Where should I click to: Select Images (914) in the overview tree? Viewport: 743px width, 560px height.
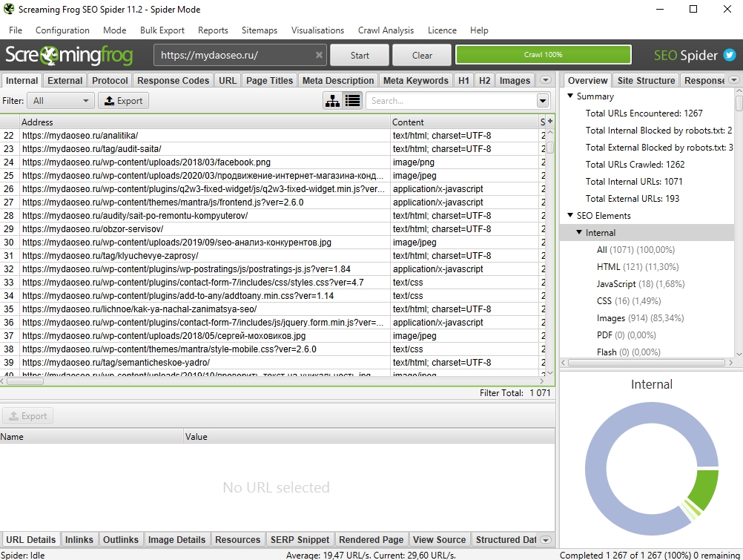pyautogui.click(x=640, y=317)
